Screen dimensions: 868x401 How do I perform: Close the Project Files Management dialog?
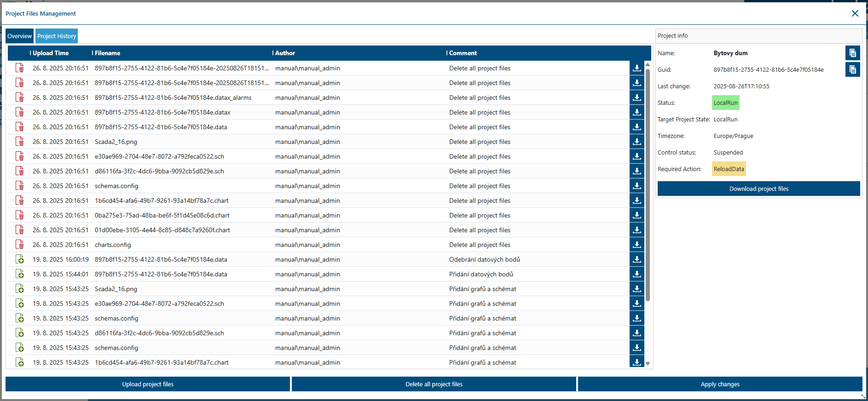click(855, 13)
